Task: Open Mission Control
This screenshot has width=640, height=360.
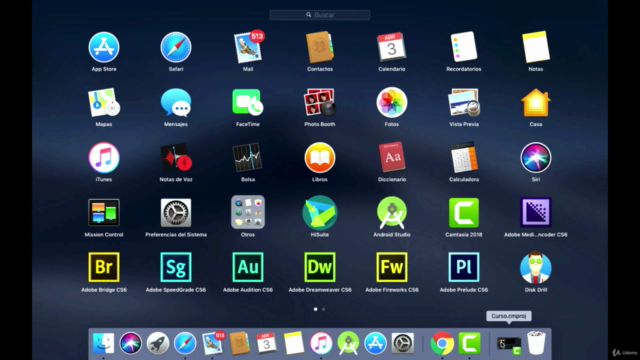Action: 104,213
